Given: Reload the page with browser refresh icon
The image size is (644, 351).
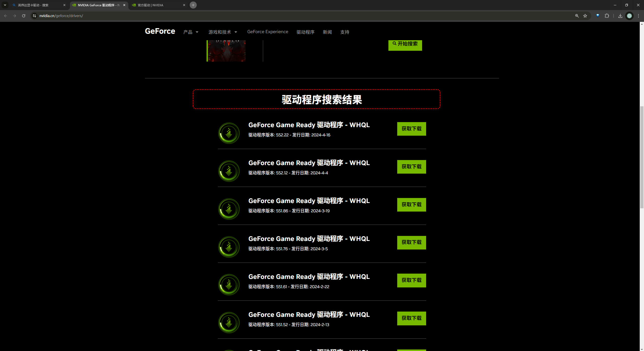Looking at the screenshot, I should (24, 16).
